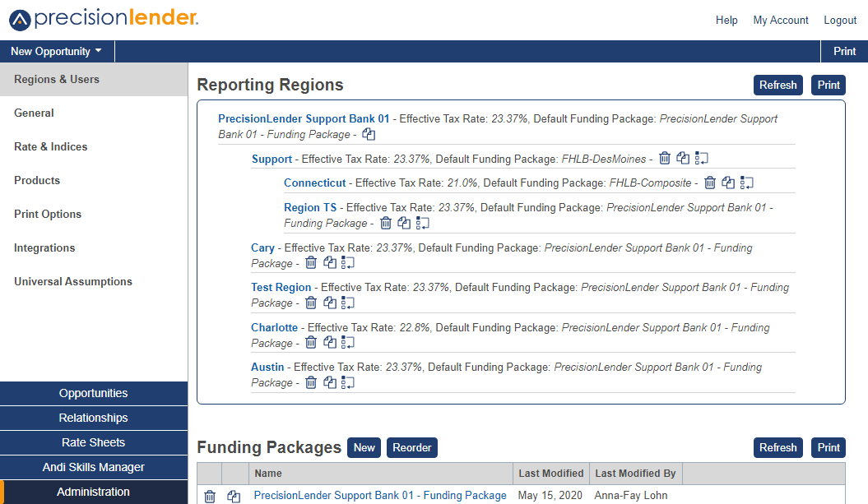This screenshot has width=868, height=504.
Task: Open the Test Region link
Action: click(x=281, y=287)
